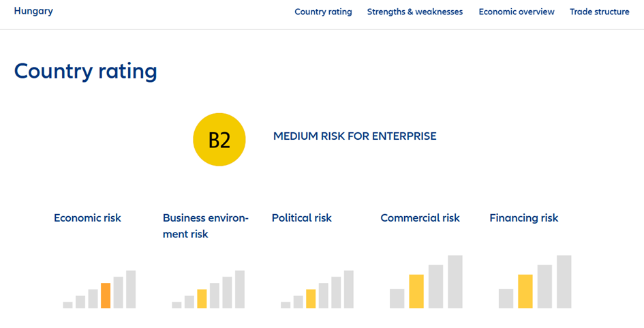The height and width of the screenshot is (328, 644).
Task: Select the Political risk label
Action: click(301, 218)
